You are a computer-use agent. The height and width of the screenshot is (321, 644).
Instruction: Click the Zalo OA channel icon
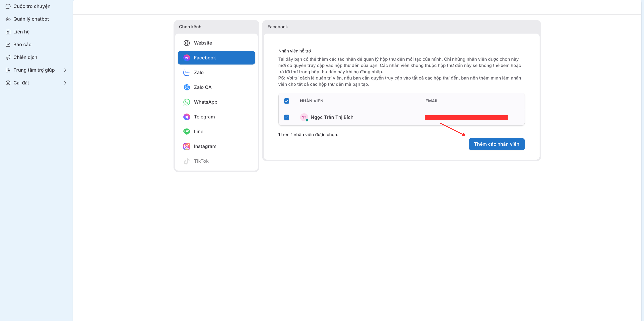[x=186, y=87]
